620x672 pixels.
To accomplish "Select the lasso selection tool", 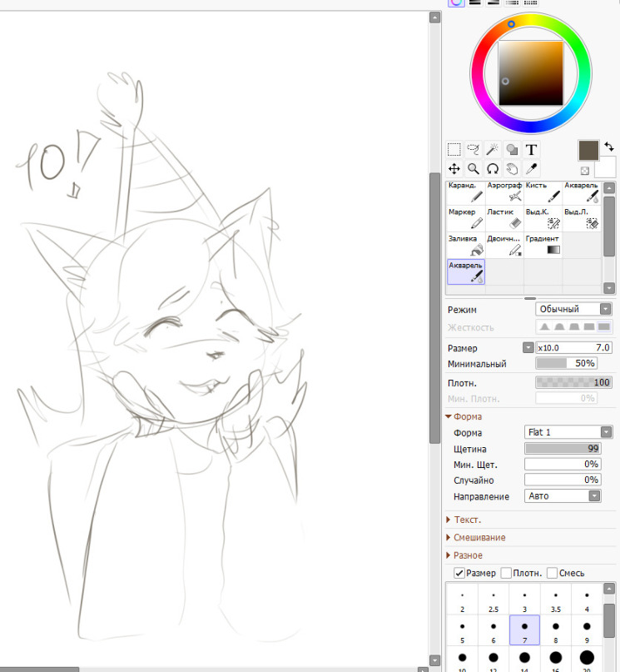I will point(474,150).
